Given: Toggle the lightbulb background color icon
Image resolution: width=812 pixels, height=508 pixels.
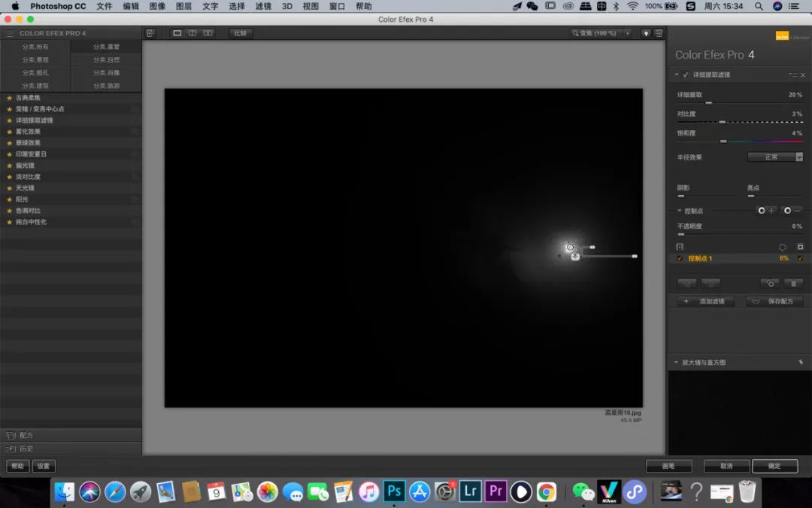Looking at the screenshot, I should click(x=646, y=33).
